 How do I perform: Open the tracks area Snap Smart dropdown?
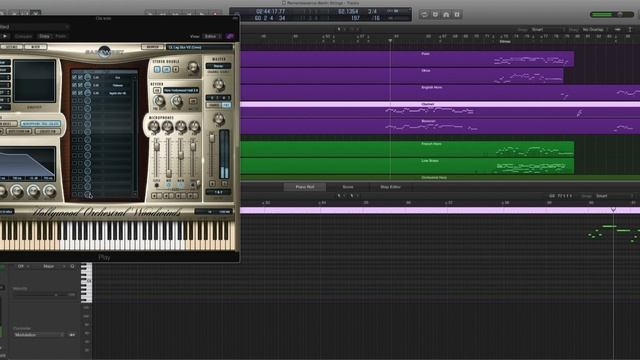coord(548,29)
